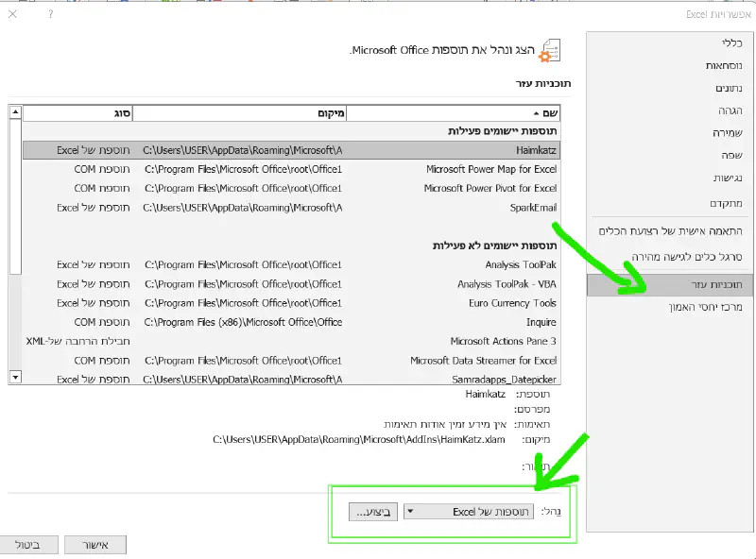Select the שפה (Language) category
756x559 pixels.
coord(731,155)
